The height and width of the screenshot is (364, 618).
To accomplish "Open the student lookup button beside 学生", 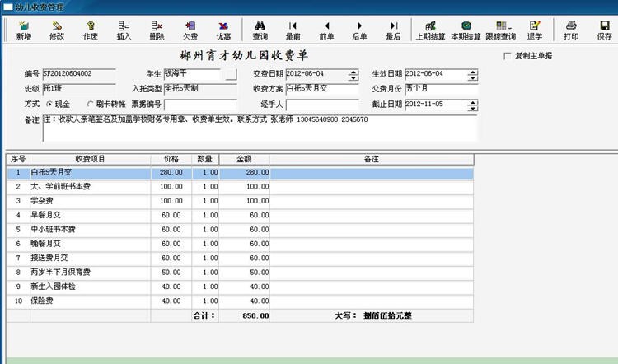I will point(231,74).
